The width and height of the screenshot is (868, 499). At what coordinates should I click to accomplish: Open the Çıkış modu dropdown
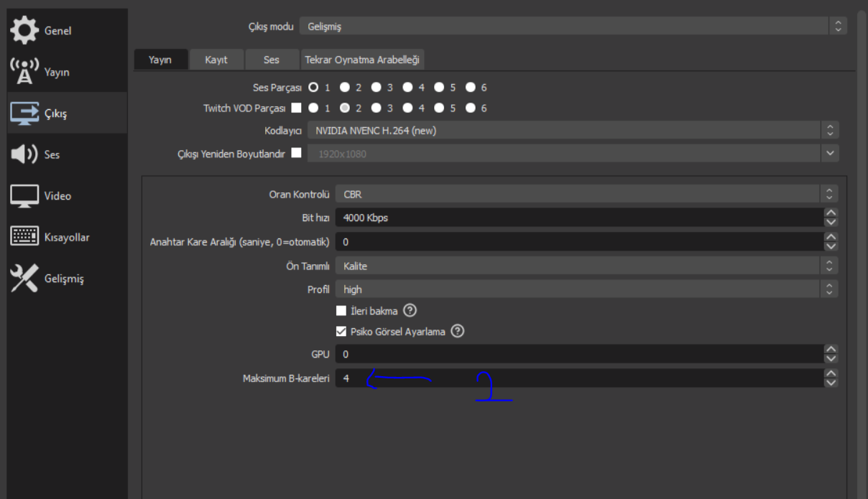point(573,27)
